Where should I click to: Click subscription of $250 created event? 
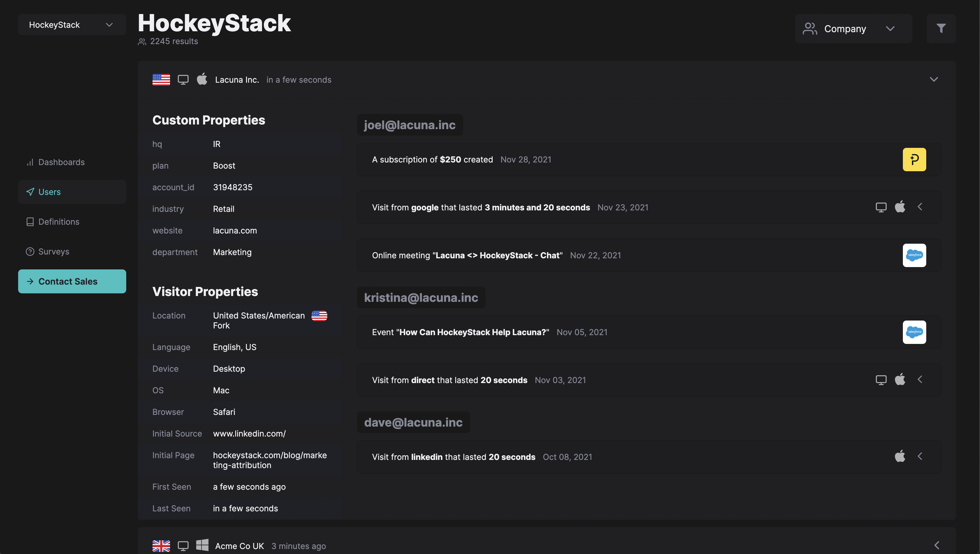coord(649,160)
